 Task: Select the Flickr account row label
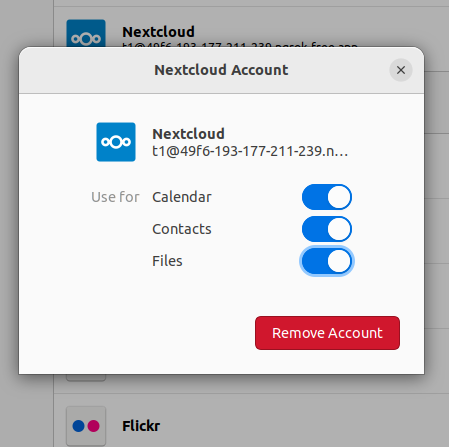(141, 426)
